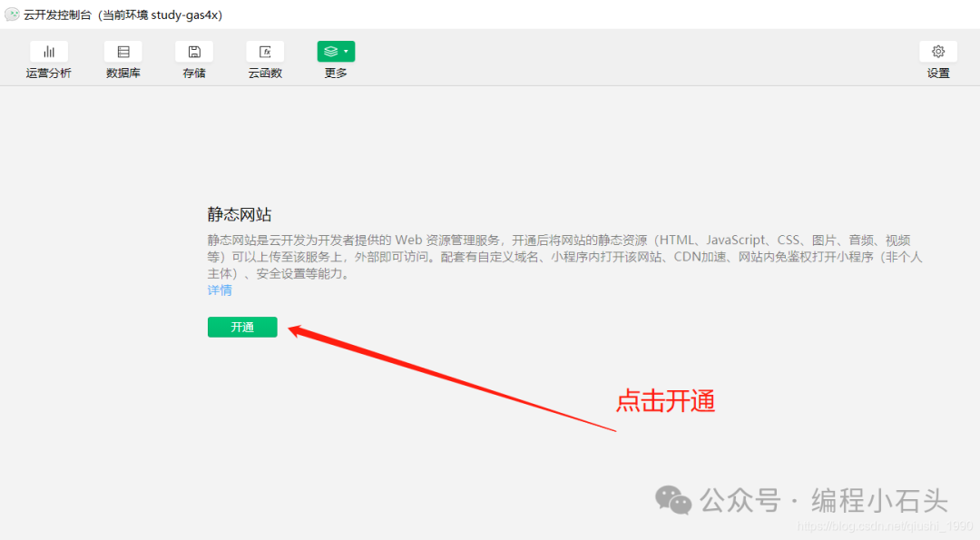The width and height of the screenshot is (980, 540).
Task: Click the 云开发控制台 window title
Action: (123, 15)
